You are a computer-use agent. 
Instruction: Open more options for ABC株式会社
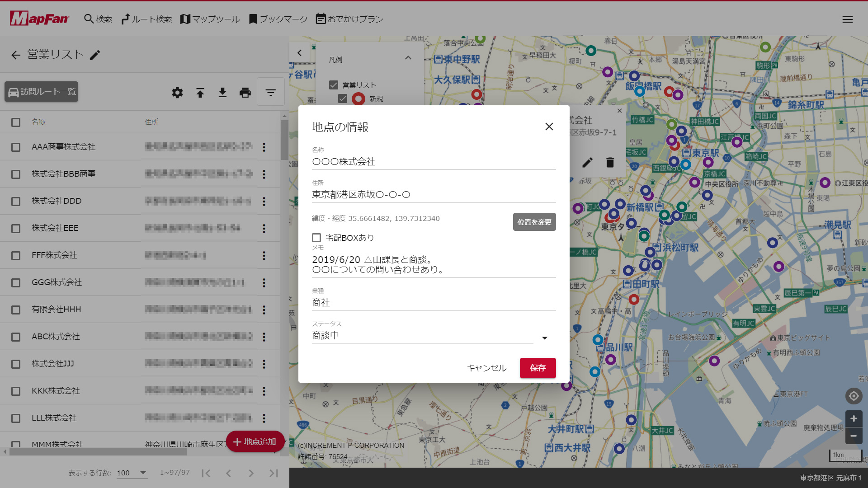pos(264,337)
